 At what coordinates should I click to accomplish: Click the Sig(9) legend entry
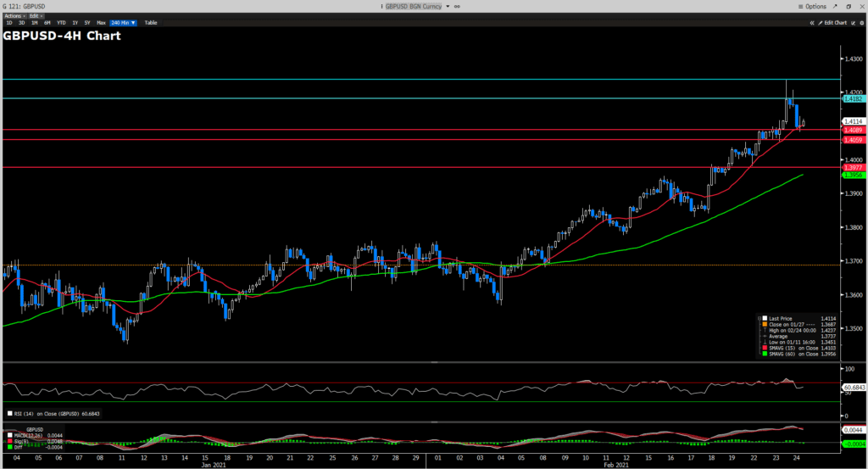pos(20,441)
